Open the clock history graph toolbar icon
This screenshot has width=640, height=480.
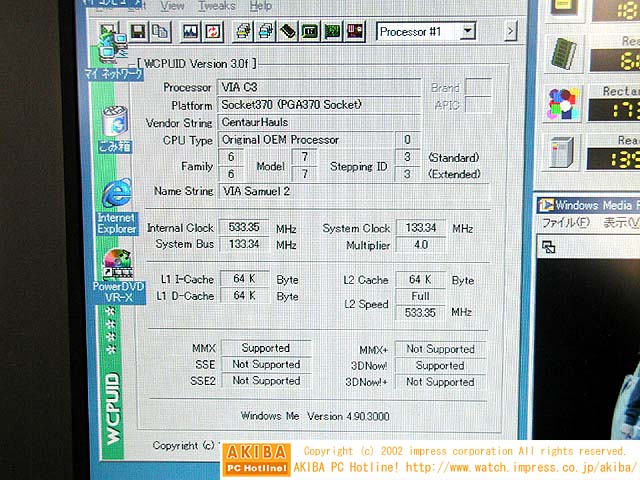point(191,31)
